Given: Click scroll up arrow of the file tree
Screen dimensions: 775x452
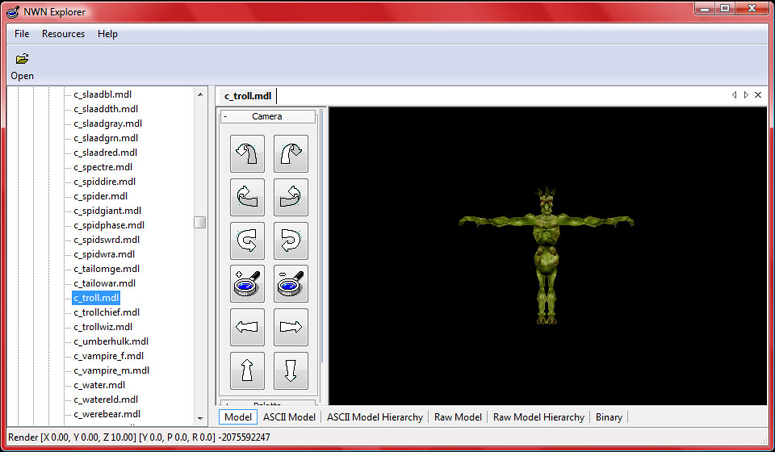Looking at the screenshot, I should click(200, 94).
